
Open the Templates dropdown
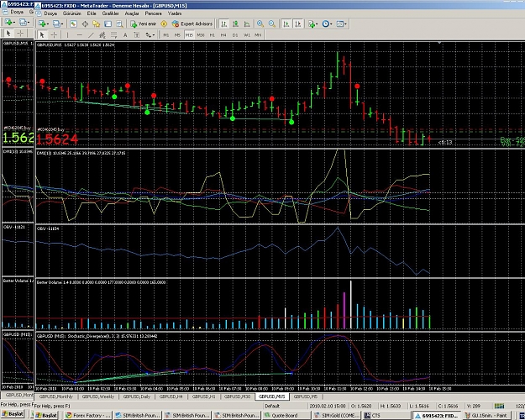pyautogui.click(x=342, y=24)
